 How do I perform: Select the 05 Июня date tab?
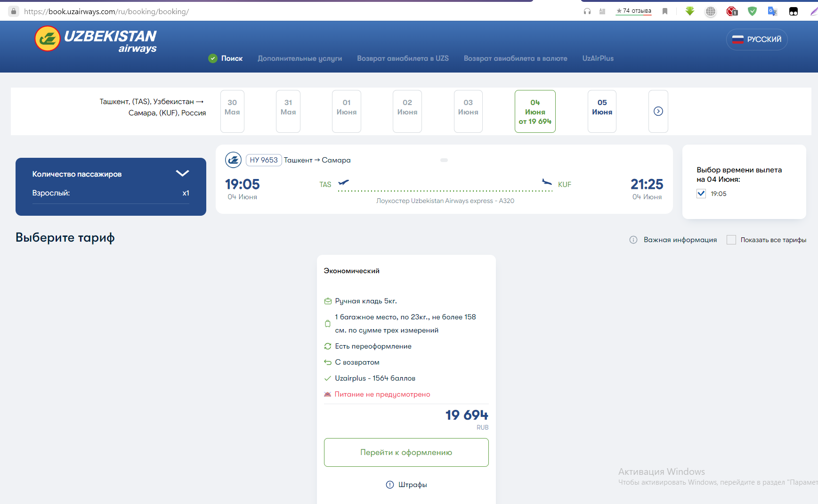tap(602, 111)
